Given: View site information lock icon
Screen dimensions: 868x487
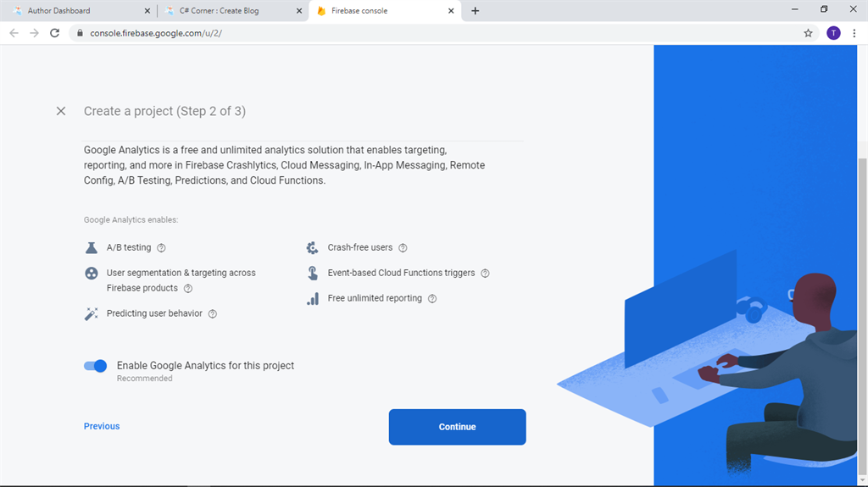Looking at the screenshot, I should point(80,33).
